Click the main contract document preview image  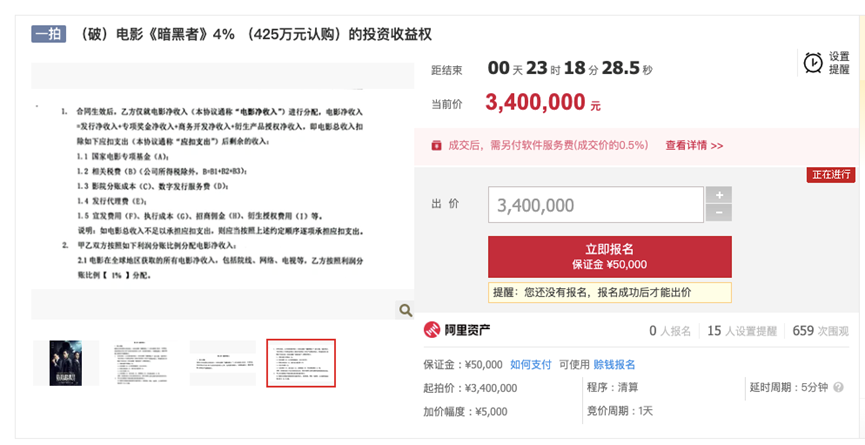coord(223,191)
